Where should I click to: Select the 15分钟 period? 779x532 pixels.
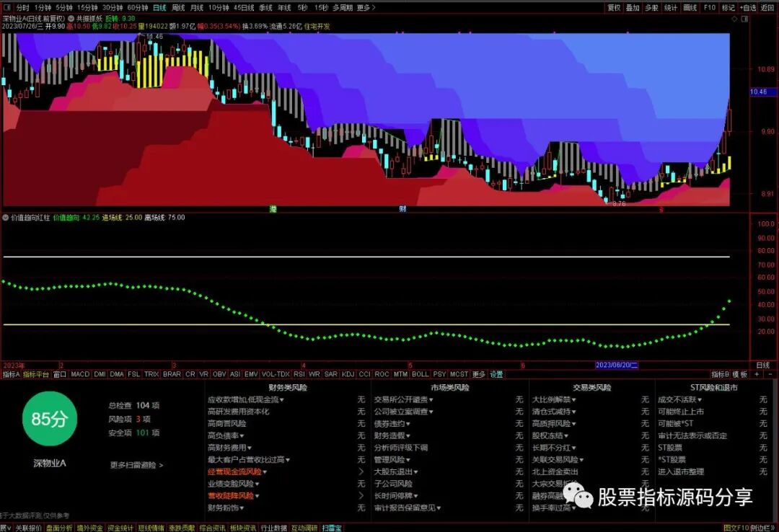(87, 7)
